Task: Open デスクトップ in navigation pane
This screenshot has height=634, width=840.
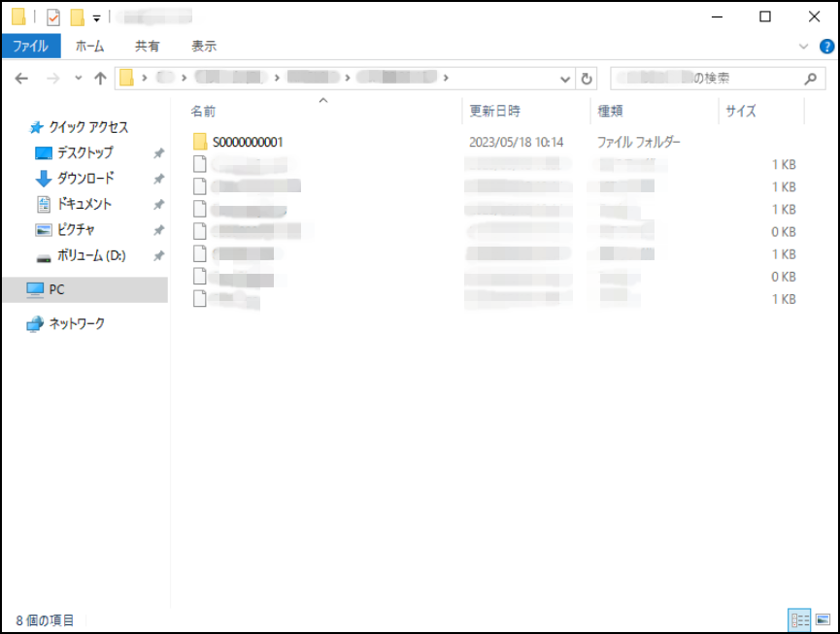Action: 85,152
